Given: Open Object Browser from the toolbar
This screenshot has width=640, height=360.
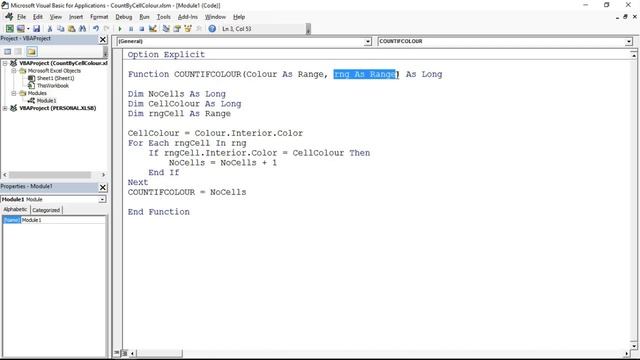Looking at the screenshot, I should point(188,29).
